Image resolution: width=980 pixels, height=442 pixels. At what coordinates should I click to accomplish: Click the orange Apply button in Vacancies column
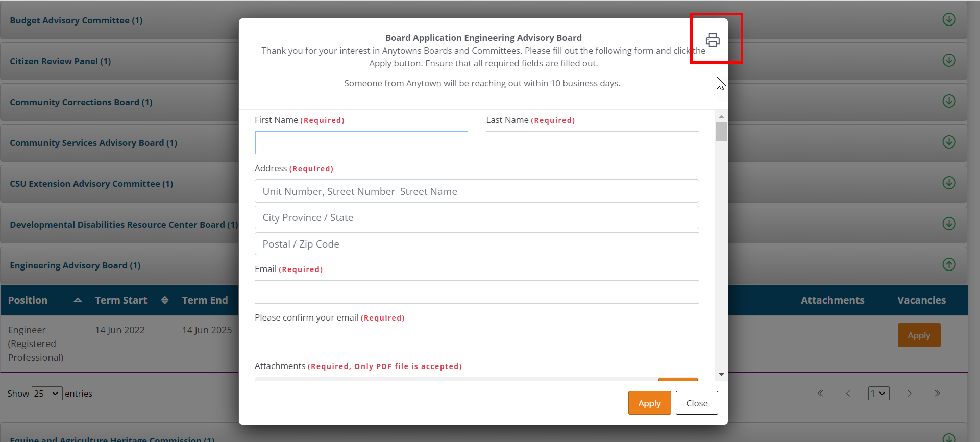(919, 335)
